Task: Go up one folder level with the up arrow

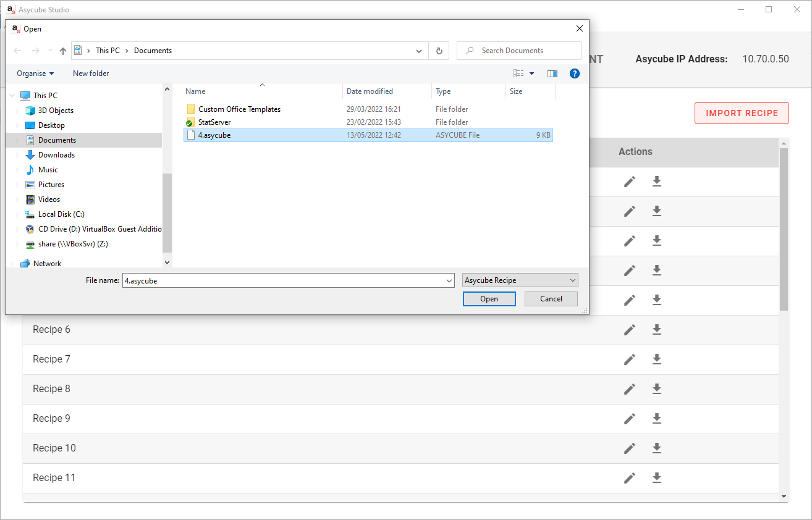Action: pos(62,51)
